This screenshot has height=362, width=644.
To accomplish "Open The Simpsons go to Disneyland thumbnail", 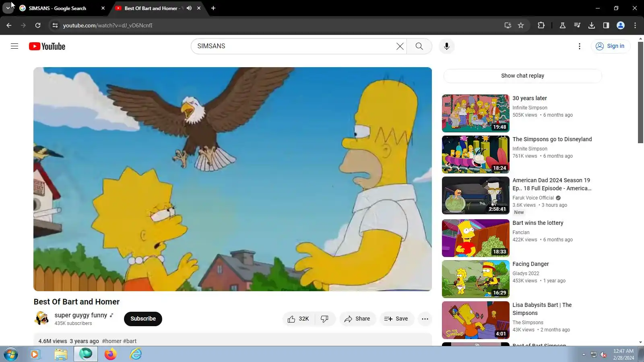I will click(475, 154).
